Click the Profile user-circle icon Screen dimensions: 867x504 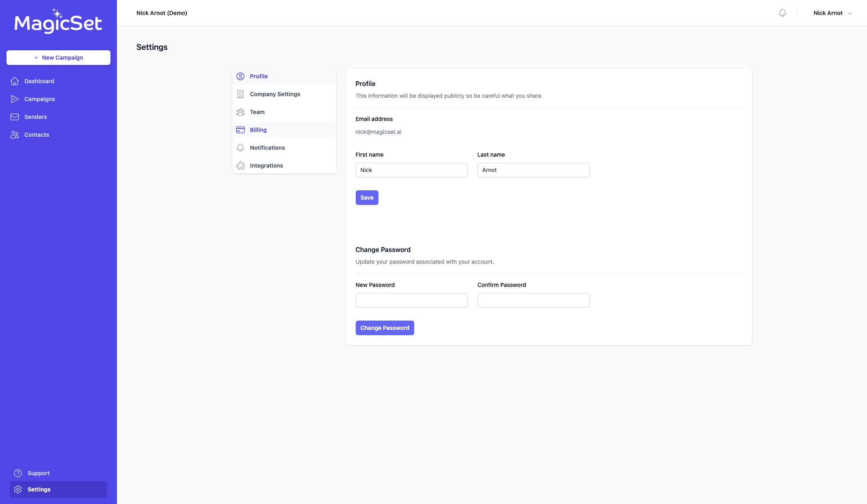click(x=240, y=76)
